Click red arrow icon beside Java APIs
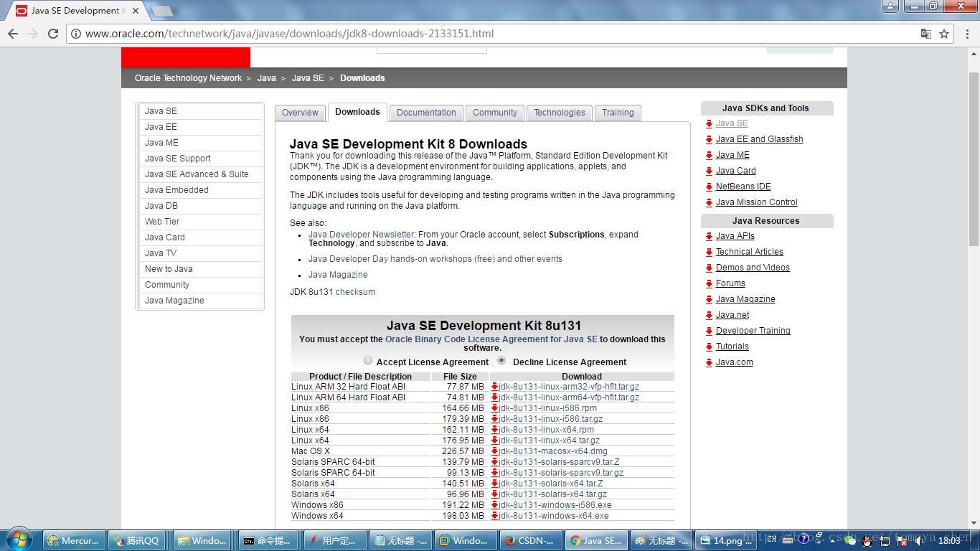The width and height of the screenshot is (980, 551). tap(709, 236)
